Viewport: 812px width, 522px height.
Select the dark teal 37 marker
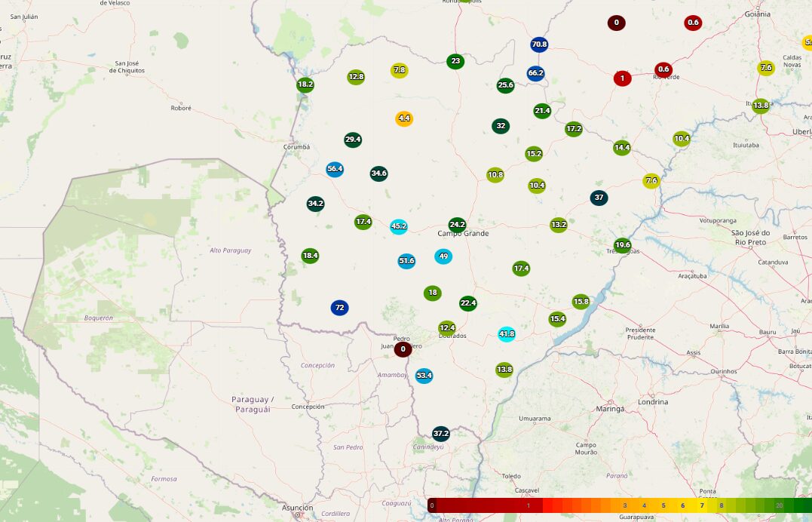(x=599, y=198)
